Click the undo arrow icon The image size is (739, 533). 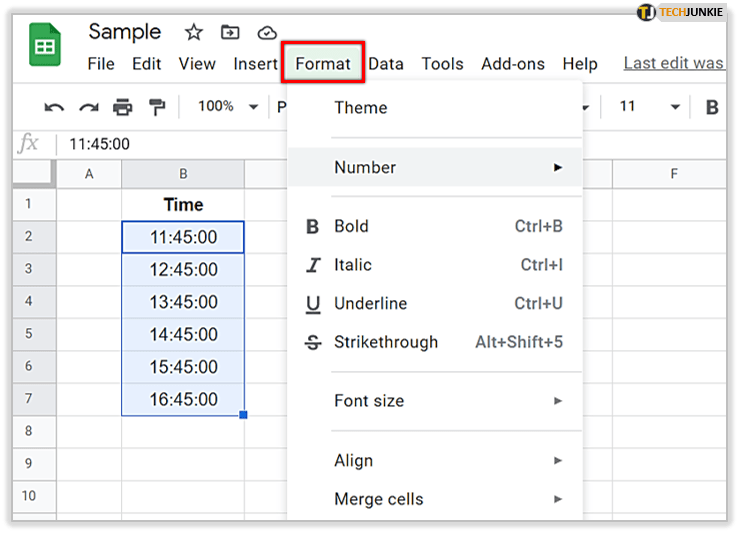pyautogui.click(x=54, y=107)
